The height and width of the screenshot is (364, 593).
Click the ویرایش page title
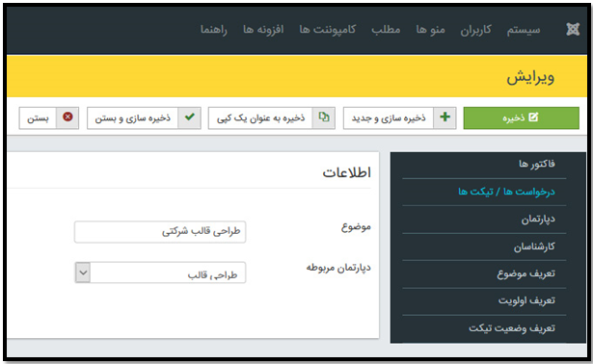tap(530, 77)
